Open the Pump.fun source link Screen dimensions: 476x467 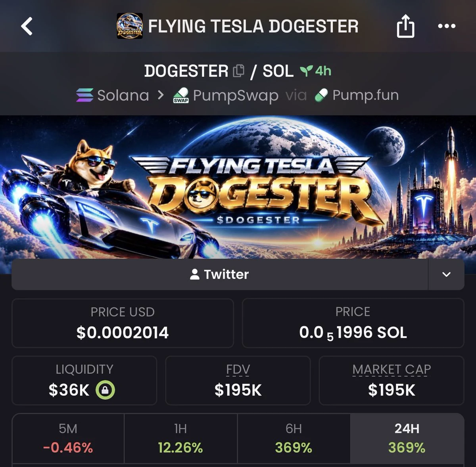(x=357, y=95)
